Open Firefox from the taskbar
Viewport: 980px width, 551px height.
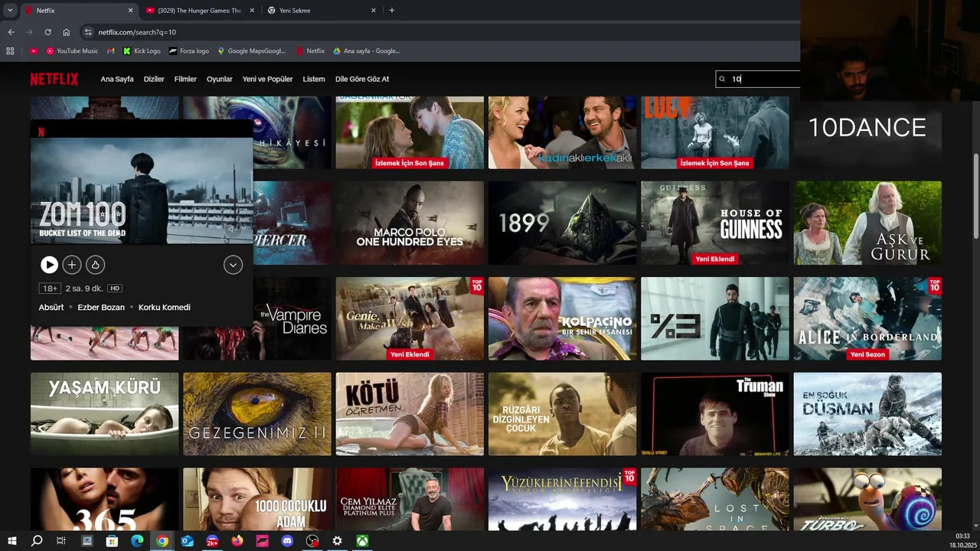pyautogui.click(x=237, y=541)
